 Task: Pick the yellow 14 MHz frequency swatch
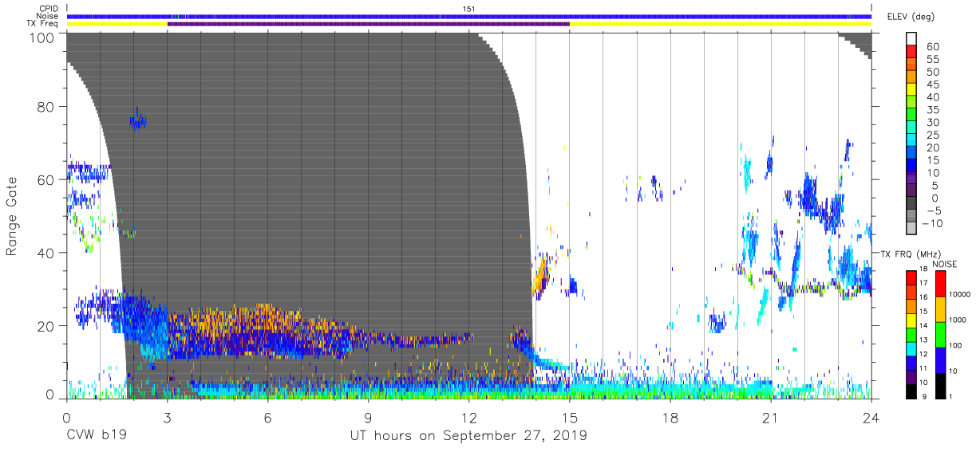(913, 320)
